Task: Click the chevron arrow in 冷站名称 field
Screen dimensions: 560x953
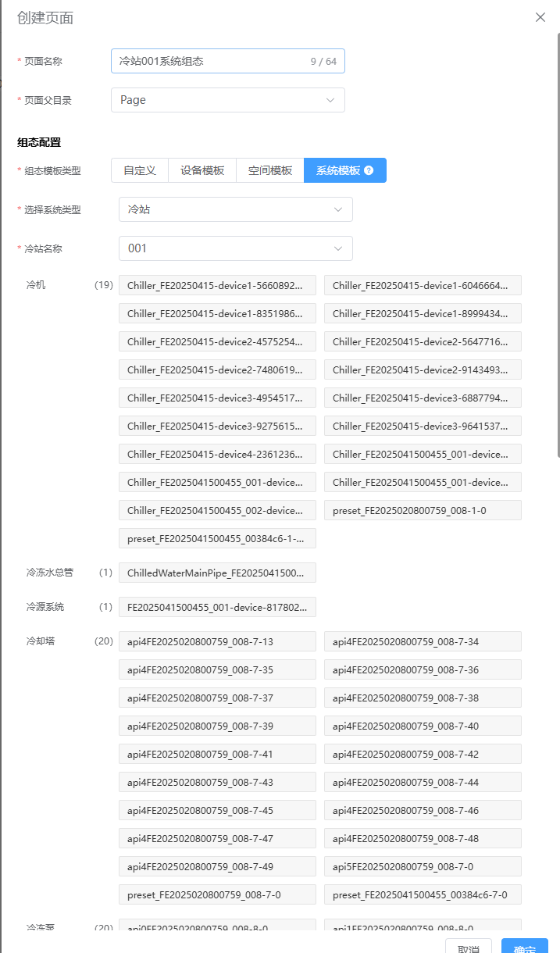Action: [338, 248]
